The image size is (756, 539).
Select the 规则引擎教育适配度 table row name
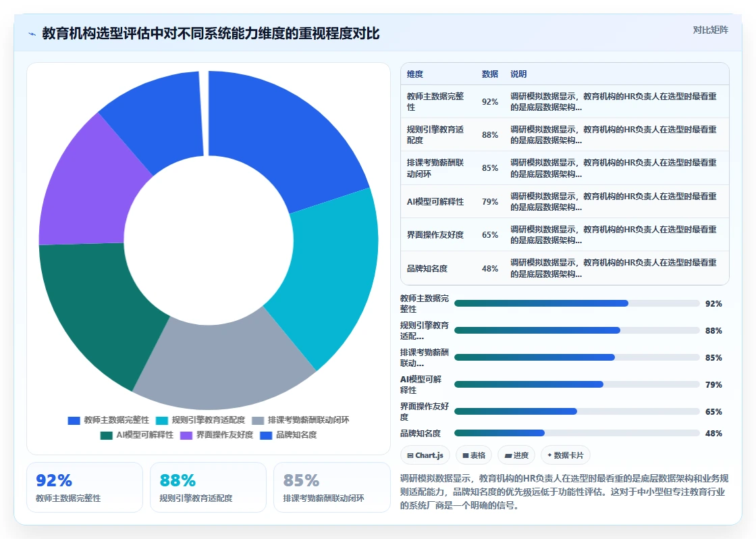[x=435, y=134]
